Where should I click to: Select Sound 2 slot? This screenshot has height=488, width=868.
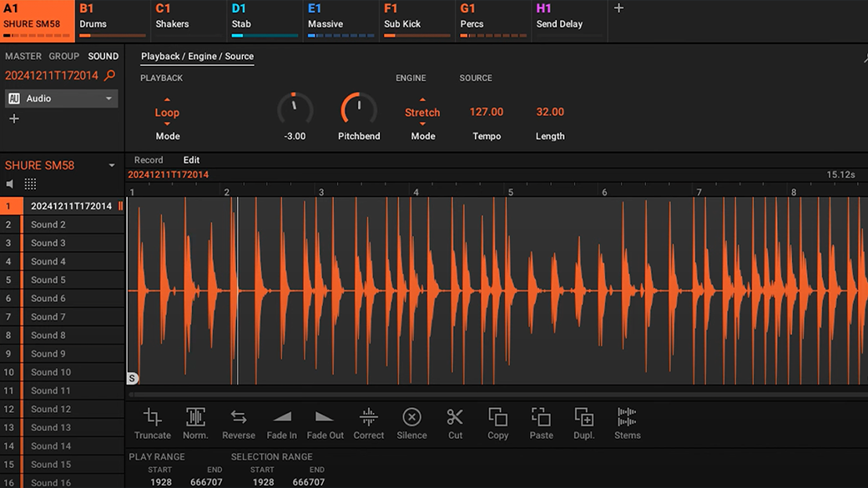pos(62,224)
